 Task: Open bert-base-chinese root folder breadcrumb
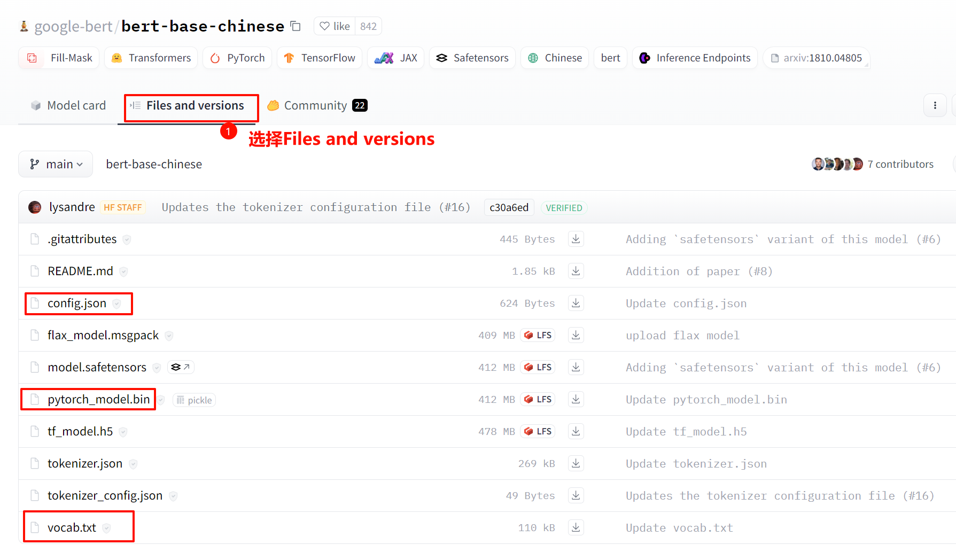point(154,164)
